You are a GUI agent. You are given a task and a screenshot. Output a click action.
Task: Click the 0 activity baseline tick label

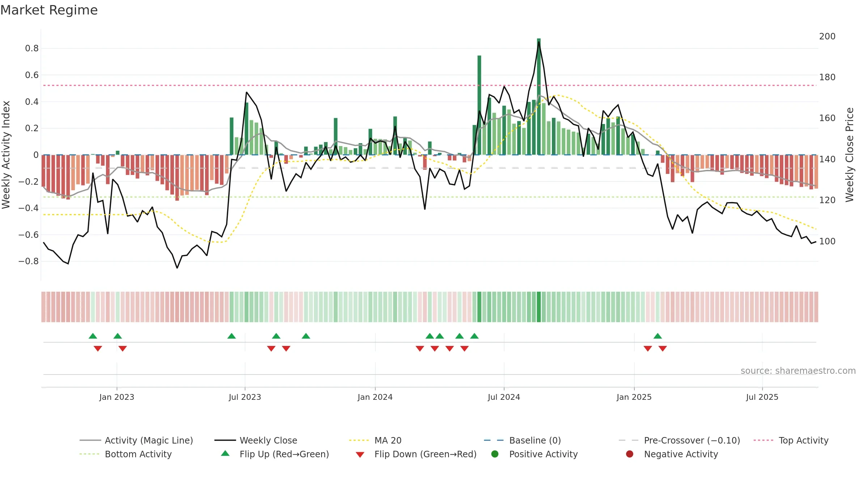36,155
